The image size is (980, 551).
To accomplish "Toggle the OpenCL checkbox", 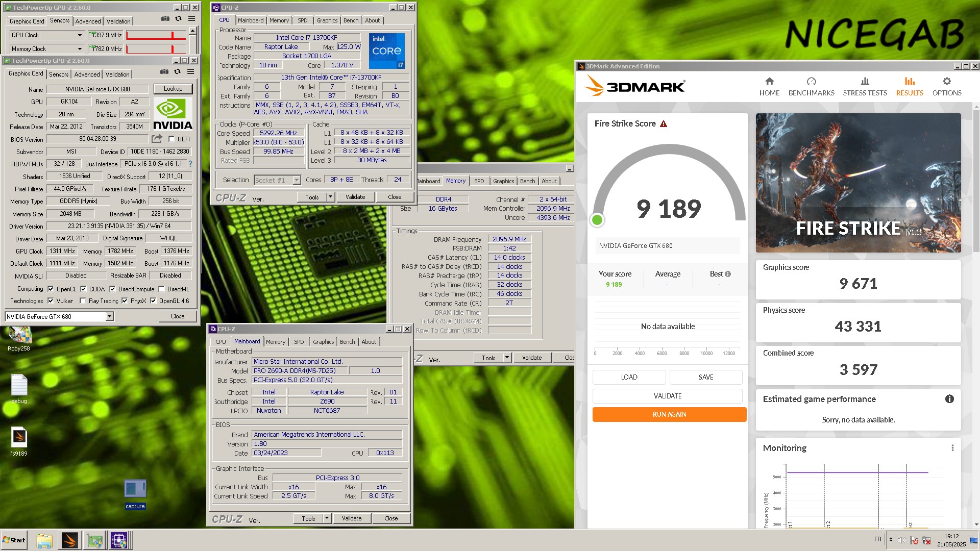I will 51,289.
